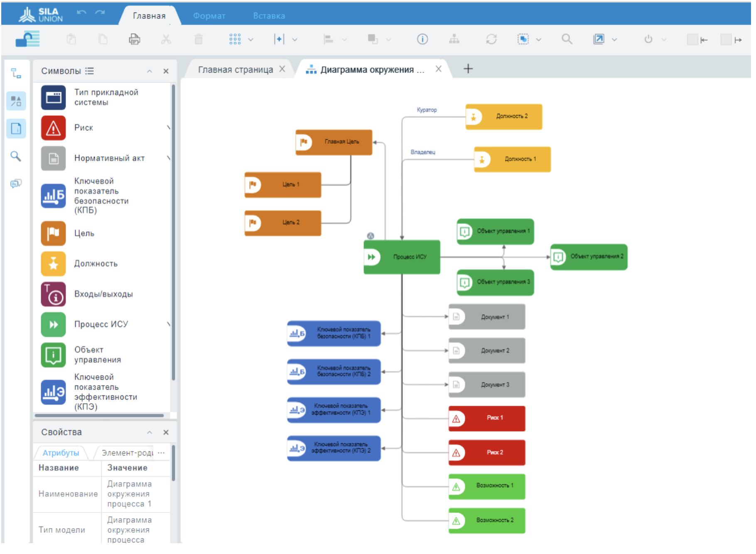756x554 pixels.
Task: Toggle the lock editing mode icon
Action: coord(27,39)
